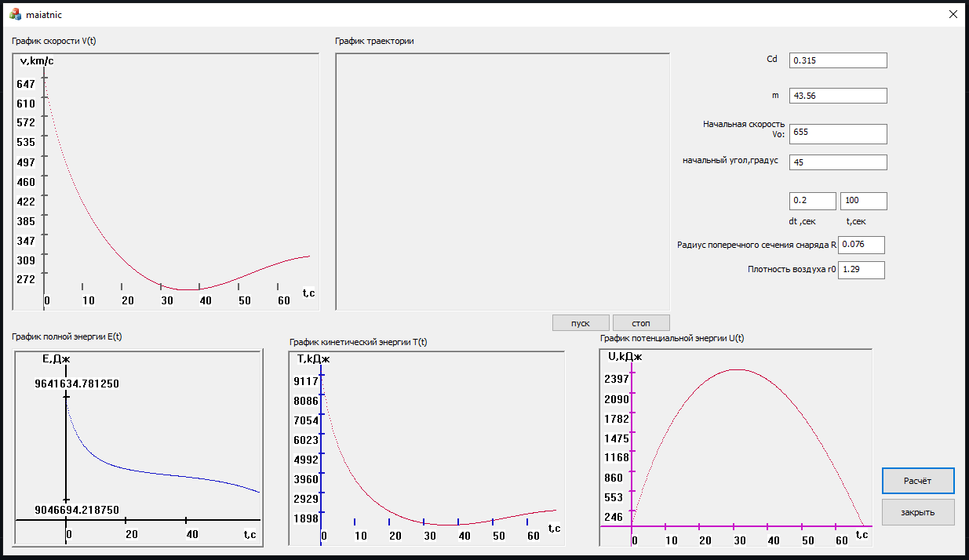Click the t,сек duration field containing 100
The height and width of the screenshot is (560, 969).
click(x=863, y=201)
